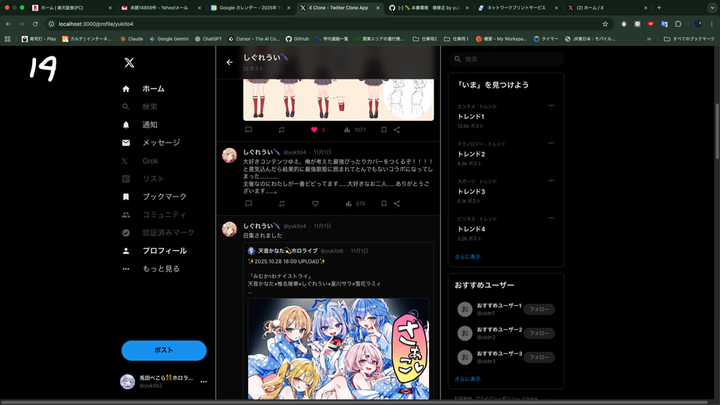Image resolution: width=720 pixels, height=405 pixels.
Task: Open options for トレンド1
Action: coord(551,106)
